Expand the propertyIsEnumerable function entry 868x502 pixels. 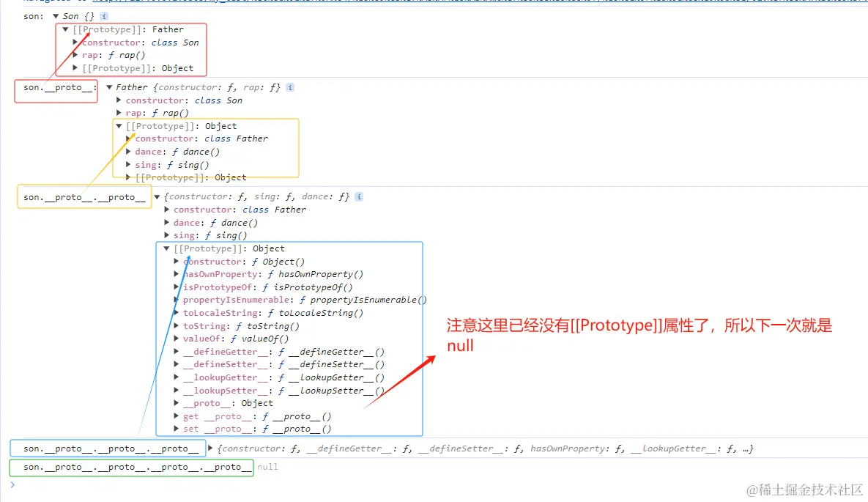click(x=176, y=300)
